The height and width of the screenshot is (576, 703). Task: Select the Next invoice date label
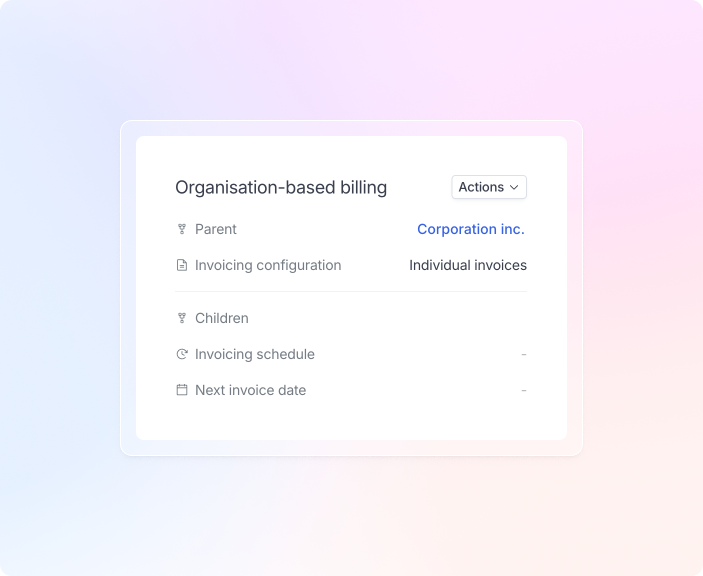(x=251, y=390)
